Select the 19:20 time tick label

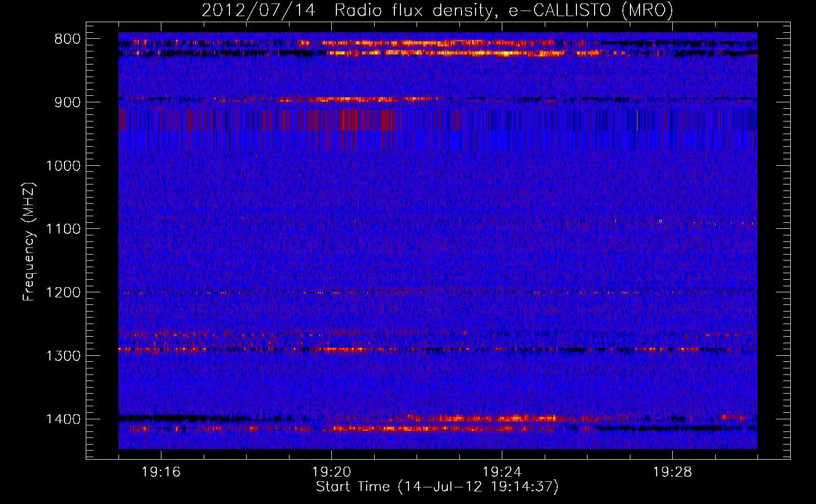point(332,472)
